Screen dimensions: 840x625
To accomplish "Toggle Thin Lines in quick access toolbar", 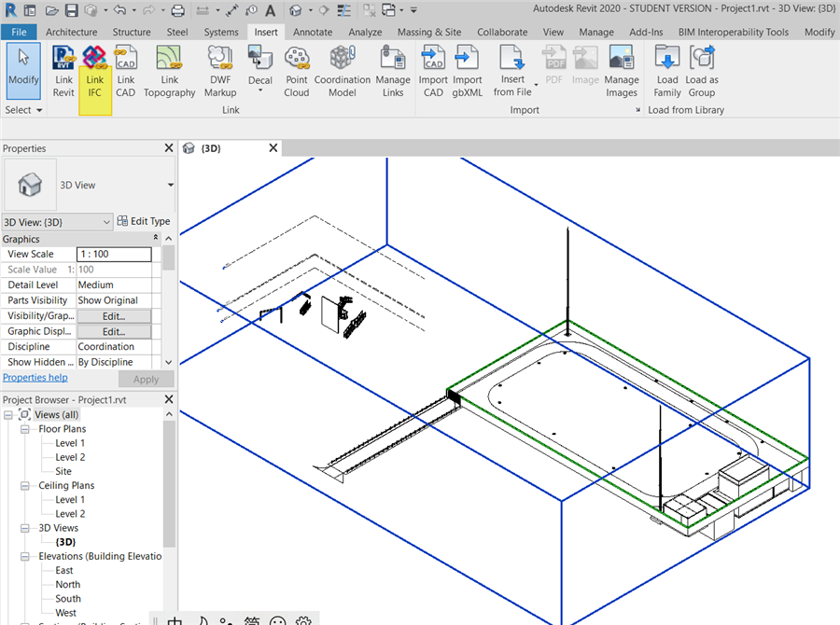I will (x=343, y=10).
